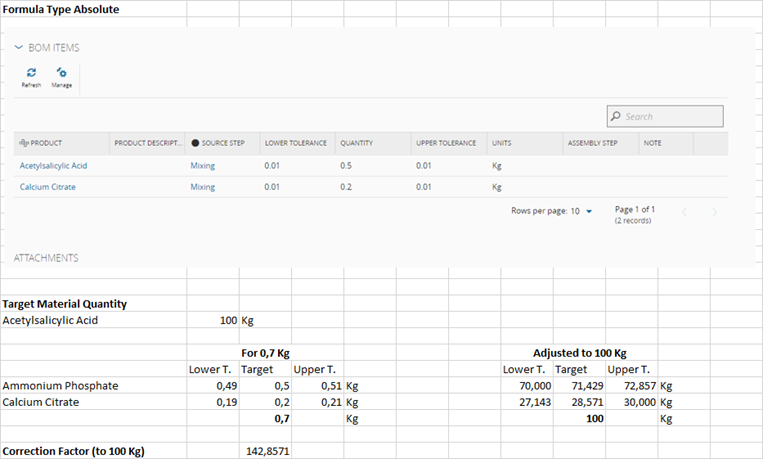Open the Manage gear icon
This screenshot has height=459, width=763.
tap(62, 73)
